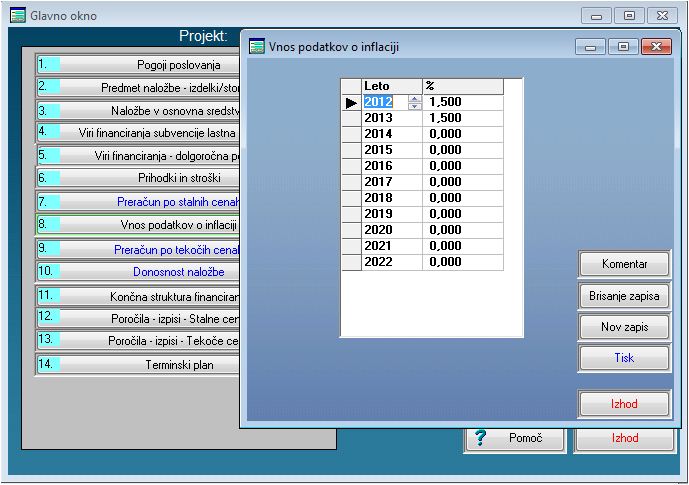
Task: Click the Glavno okno window title icon
Action: click(x=17, y=16)
